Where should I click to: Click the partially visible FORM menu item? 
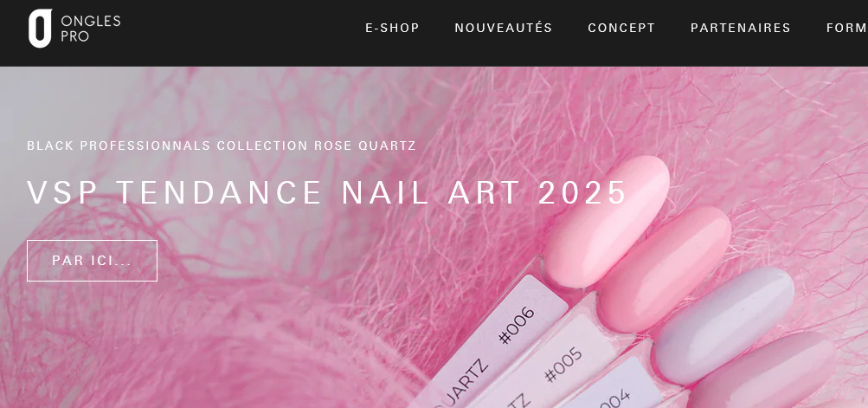coord(847,28)
